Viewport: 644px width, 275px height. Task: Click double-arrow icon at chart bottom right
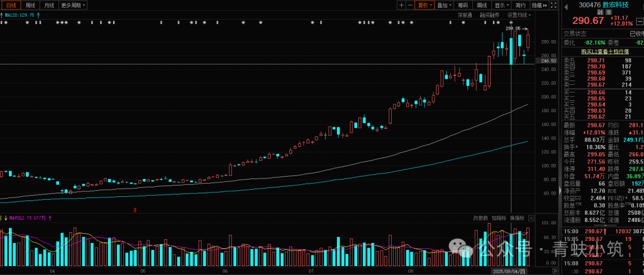[x=555, y=271]
